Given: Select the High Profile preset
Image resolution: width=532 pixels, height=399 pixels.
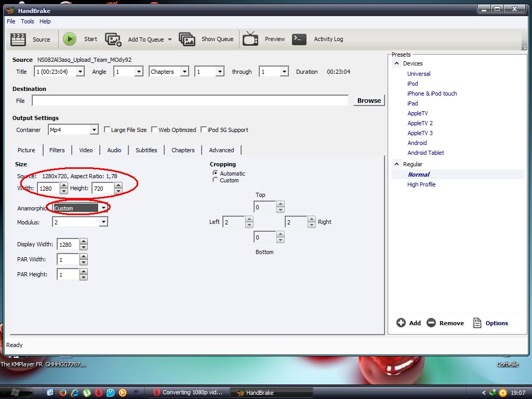Looking at the screenshot, I should point(421,184).
